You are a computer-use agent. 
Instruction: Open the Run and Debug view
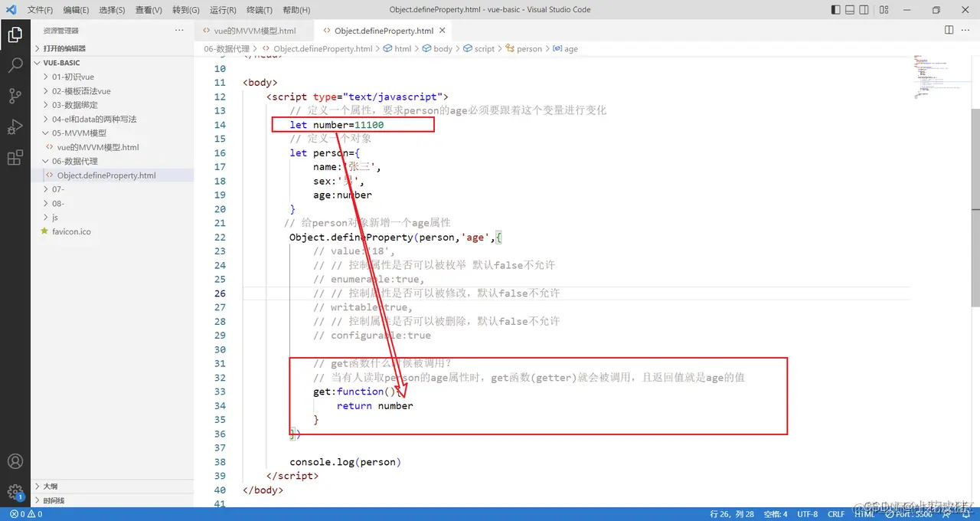tap(15, 126)
